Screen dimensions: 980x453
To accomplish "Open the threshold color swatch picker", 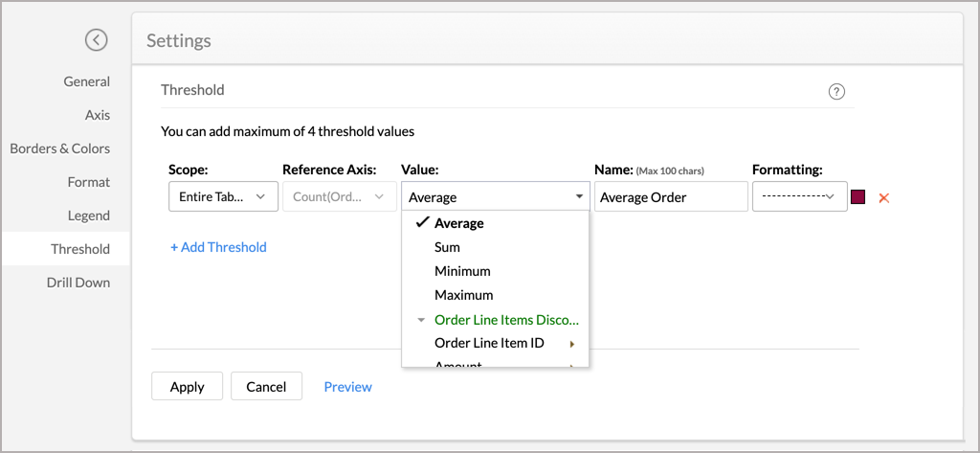I will click(857, 197).
